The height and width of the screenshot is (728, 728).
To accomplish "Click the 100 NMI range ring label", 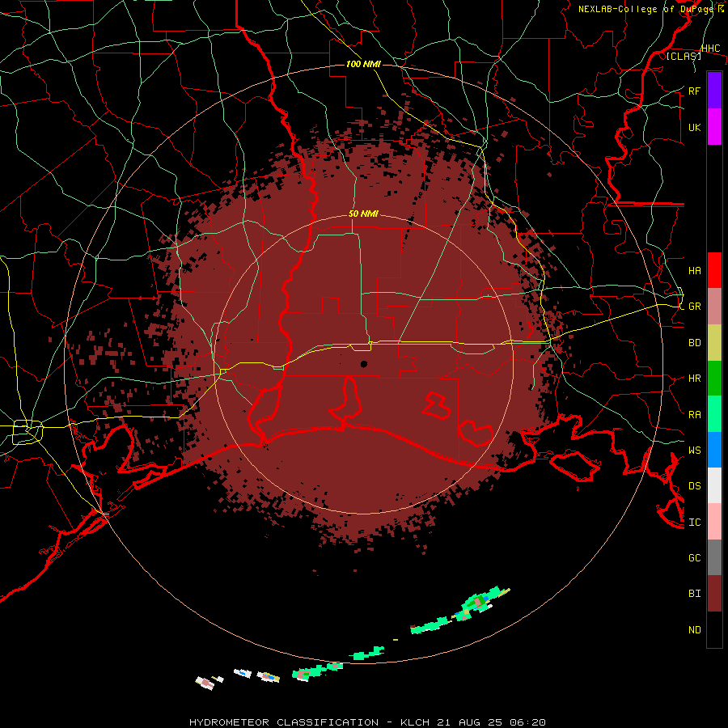I will coord(363,64).
